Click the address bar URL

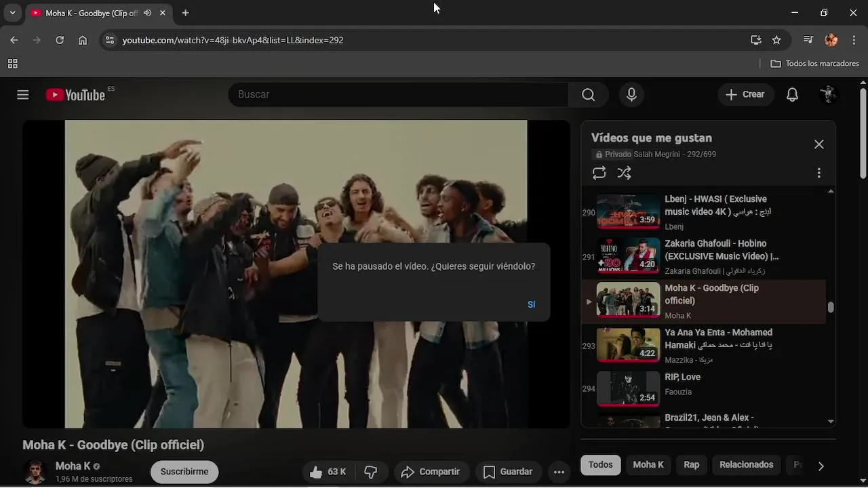[233, 40]
